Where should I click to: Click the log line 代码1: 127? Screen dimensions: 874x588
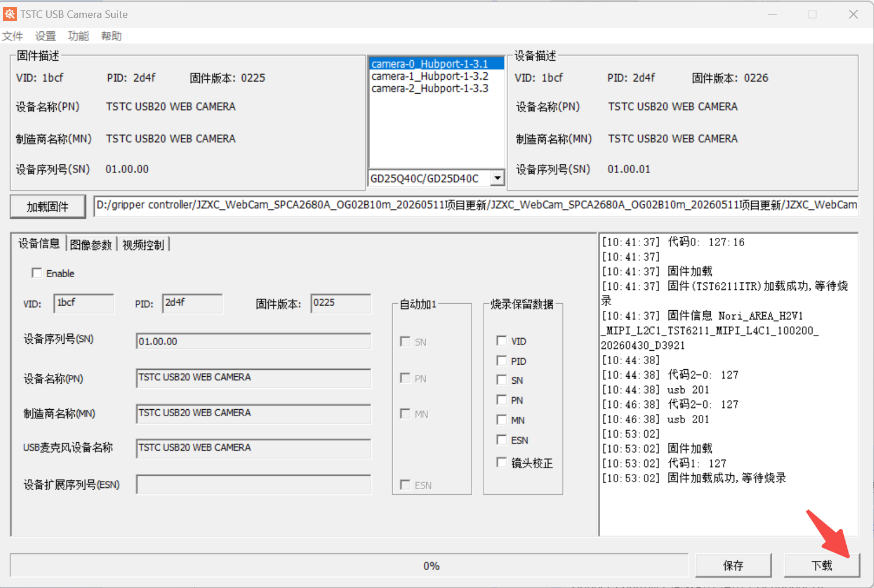(x=664, y=463)
